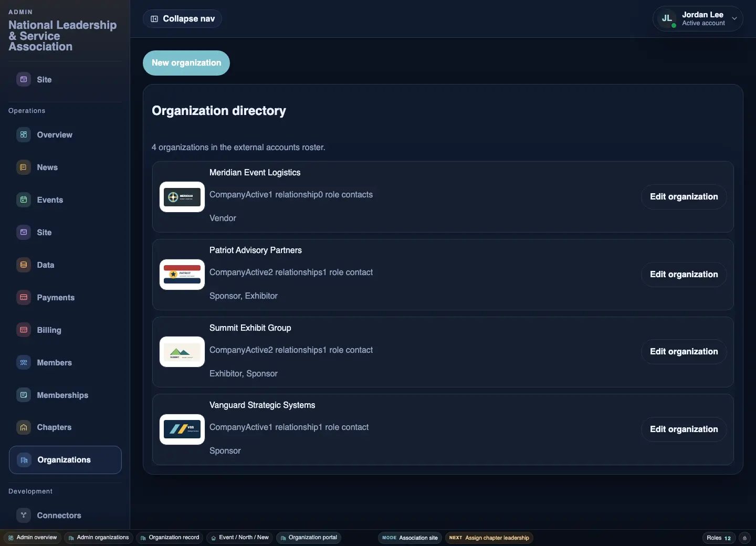Click the JL user avatar

point(667,18)
